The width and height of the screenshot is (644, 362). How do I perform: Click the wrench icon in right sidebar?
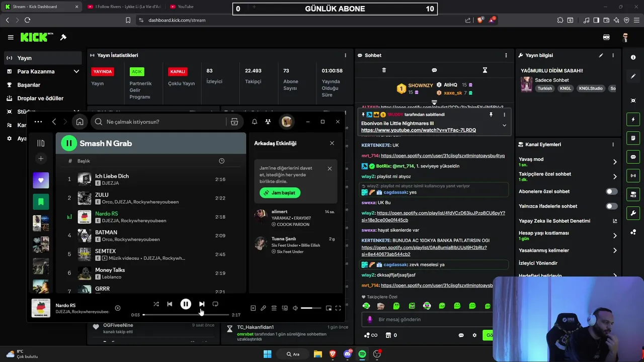tap(633, 213)
